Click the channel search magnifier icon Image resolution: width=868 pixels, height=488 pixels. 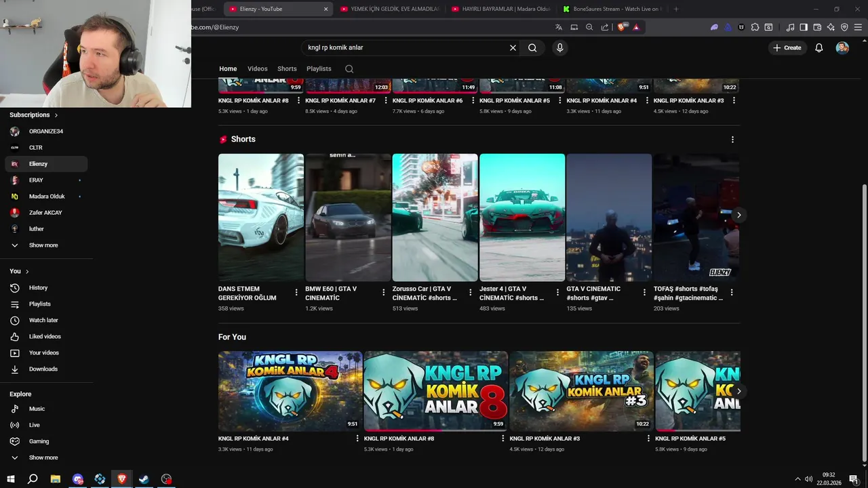coord(349,68)
